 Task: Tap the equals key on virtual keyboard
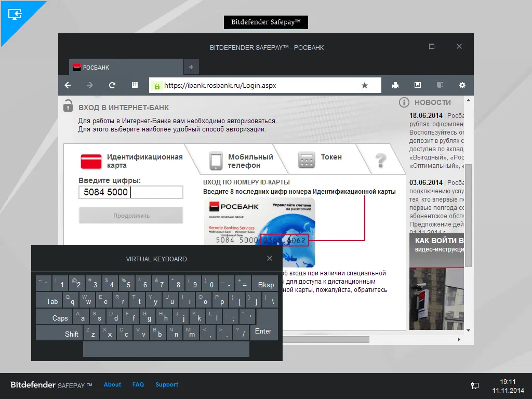[x=243, y=283]
